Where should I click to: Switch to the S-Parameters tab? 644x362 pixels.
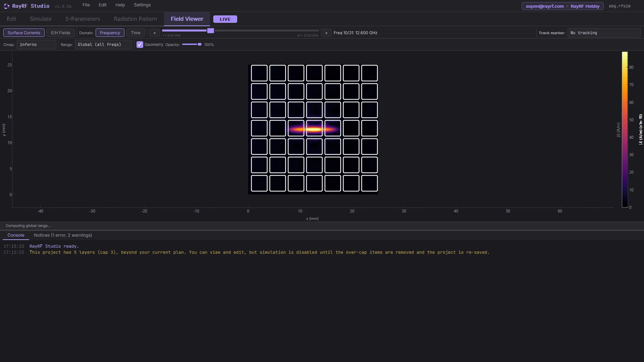[83, 19]
